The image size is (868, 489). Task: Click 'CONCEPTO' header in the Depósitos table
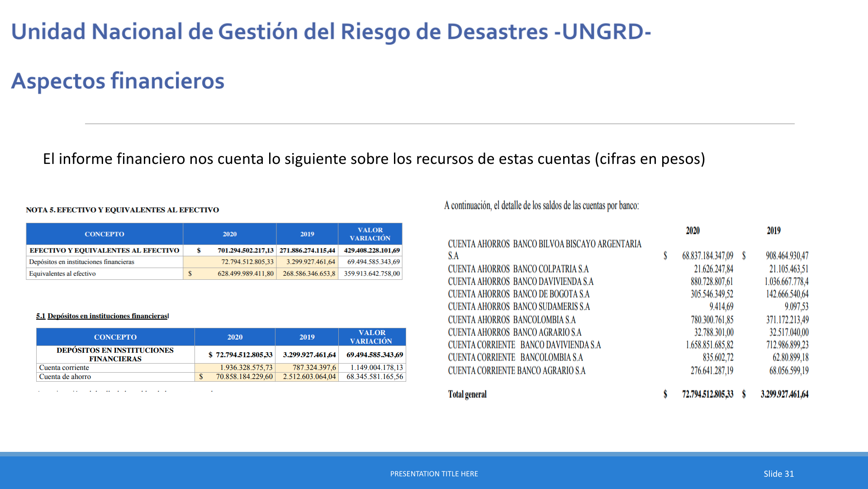pyautogui.click(x=115, y=337)
